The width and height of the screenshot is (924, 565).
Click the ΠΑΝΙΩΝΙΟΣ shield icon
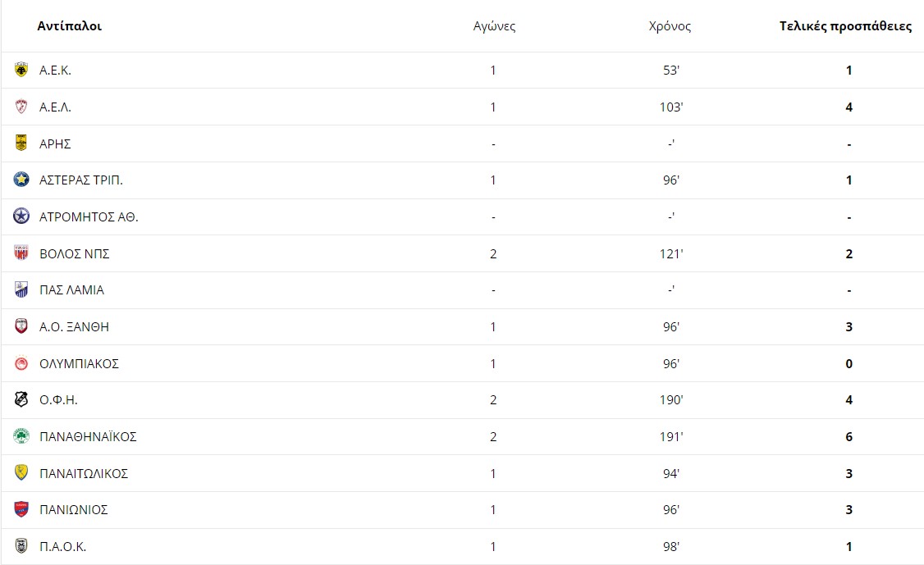point(21,509)
